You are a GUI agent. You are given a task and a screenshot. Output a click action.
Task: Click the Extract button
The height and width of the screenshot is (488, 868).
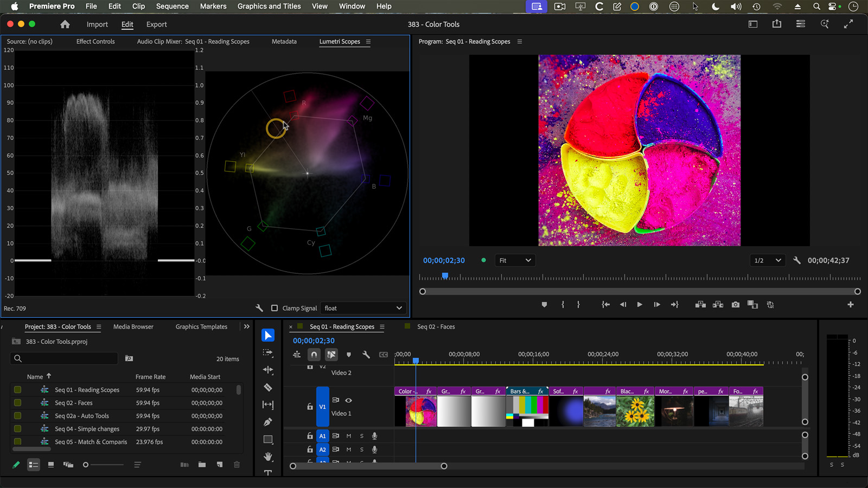[x=718, y=305]
